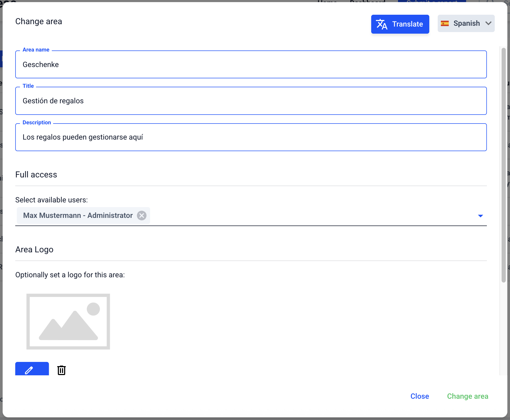This screenshot has height=420, width=510.
Task: Open the Spanish language selector
Action: (466, 23)
